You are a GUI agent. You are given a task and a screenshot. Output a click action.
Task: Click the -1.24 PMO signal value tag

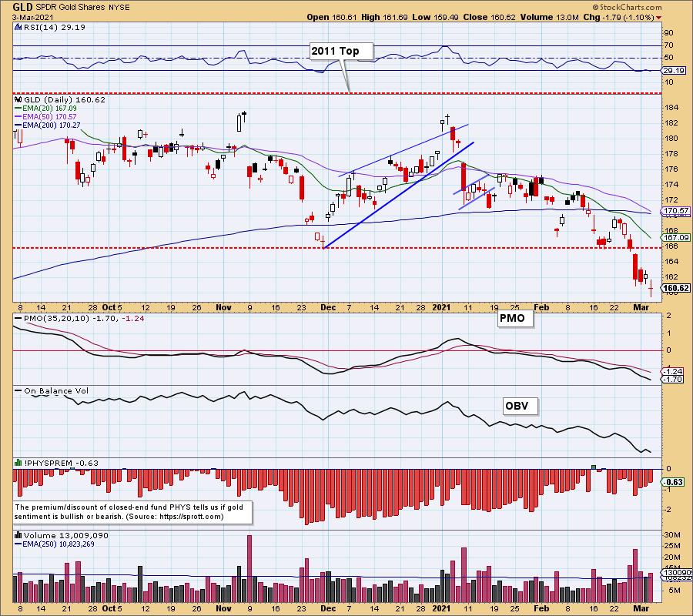tap(673, 372)
